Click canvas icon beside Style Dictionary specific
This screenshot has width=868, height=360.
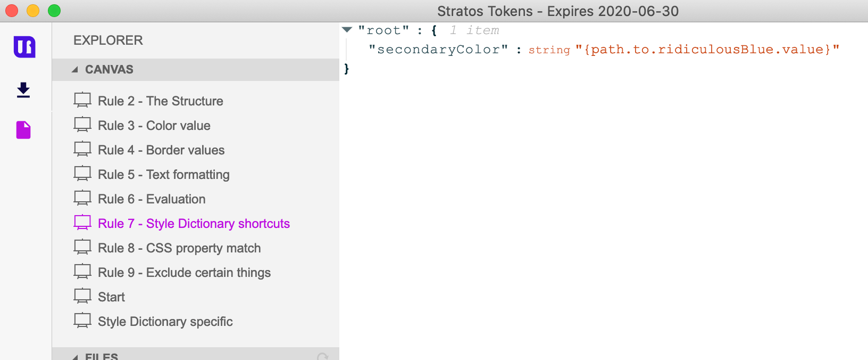click(82, 321)
